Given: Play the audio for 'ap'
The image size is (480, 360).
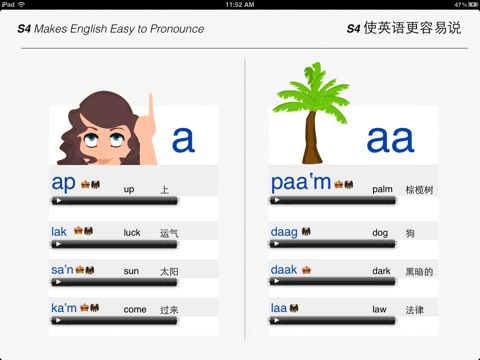Looking at the screenshot, I should (x=59, y=201).
